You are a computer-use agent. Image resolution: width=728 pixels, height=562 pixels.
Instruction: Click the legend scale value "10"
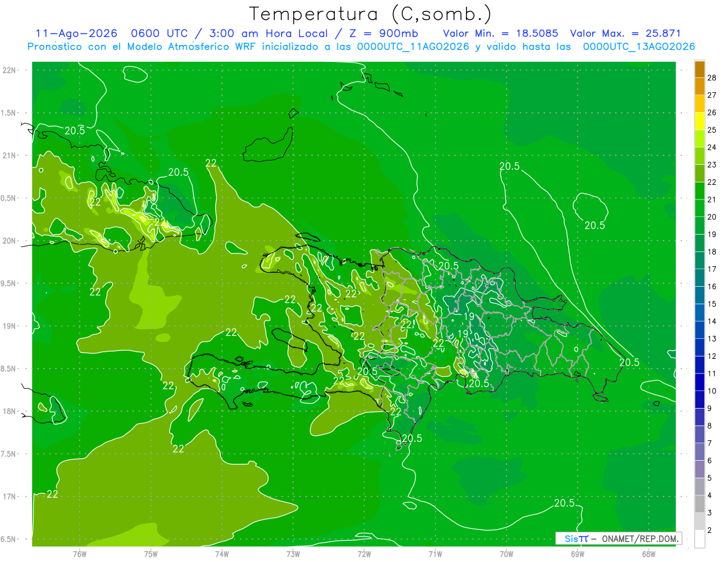coord(712,391)
